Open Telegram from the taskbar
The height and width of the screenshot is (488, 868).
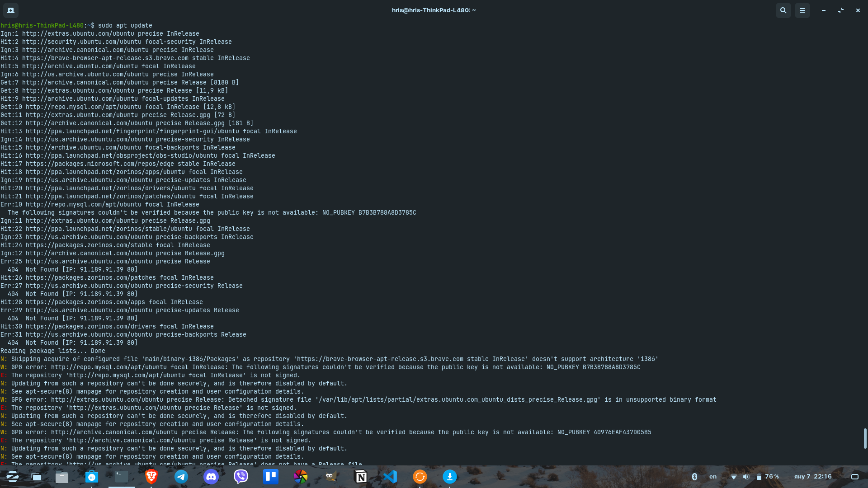(181, 477)
